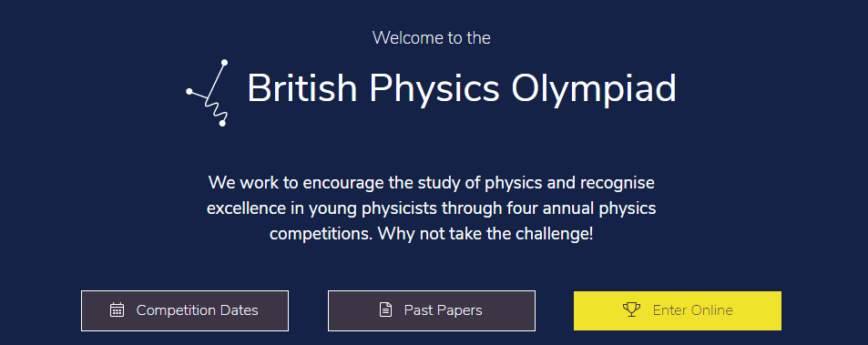The height and width of the screenshot is (345, 868).
Task: Click the word "Physics" in the heading
Action: coord(434,89)
